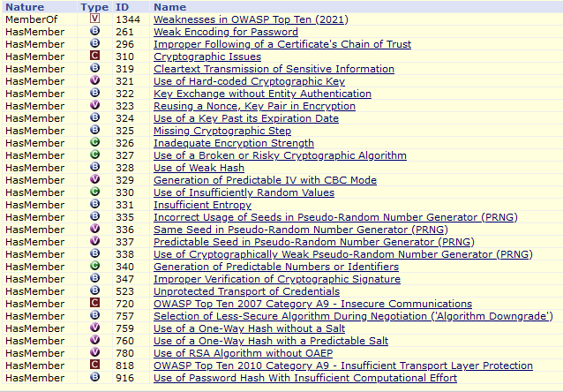Click the Variant icon beside ID 759
Screen dimensions: 563x392
click(94, 328)
